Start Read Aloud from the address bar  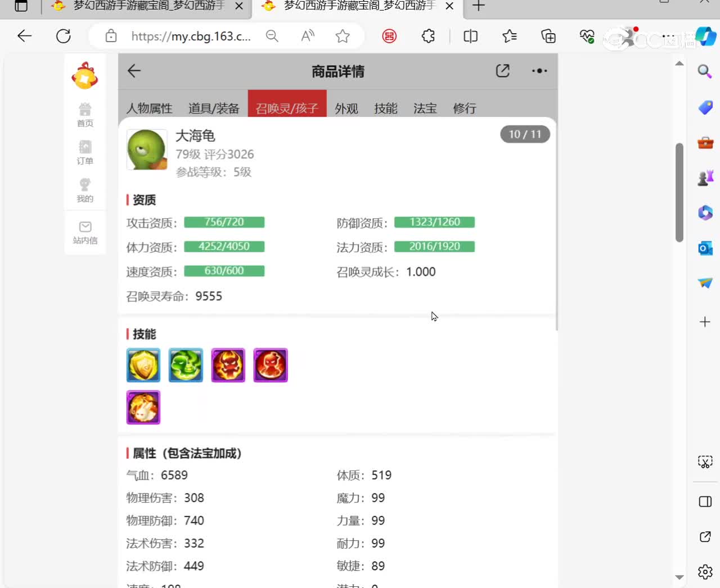point(308,37)
